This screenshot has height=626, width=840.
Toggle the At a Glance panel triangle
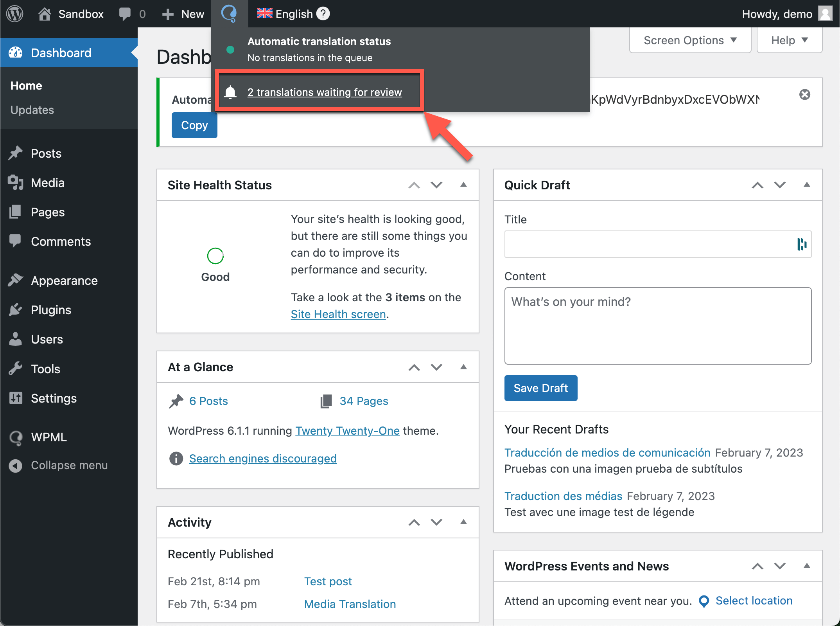[463, 367]
